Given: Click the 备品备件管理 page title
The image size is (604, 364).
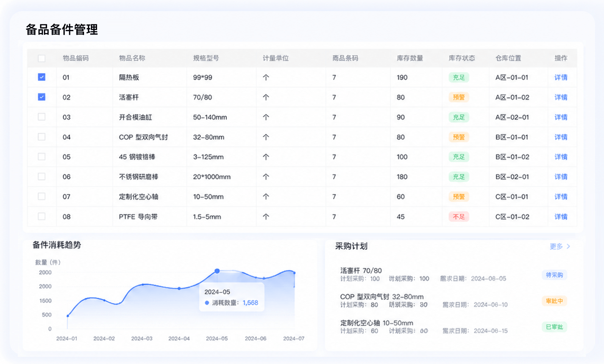Looking at the screenshot, I should click(x=62, y=30).
